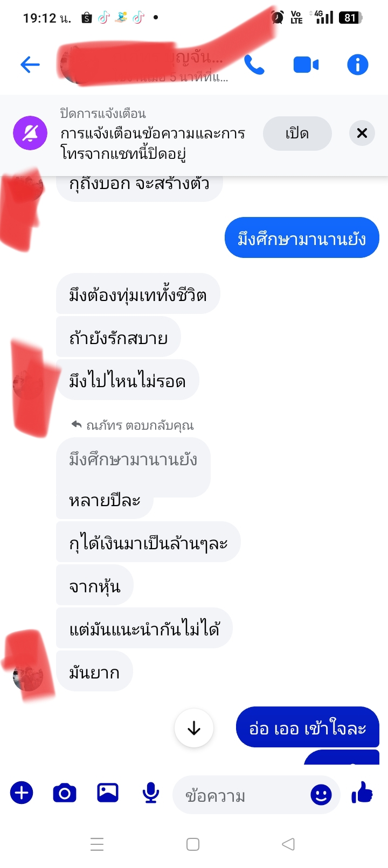Send a thumbs-up like
This screenshot has width=388, height=868.
[x=362, y=793]
